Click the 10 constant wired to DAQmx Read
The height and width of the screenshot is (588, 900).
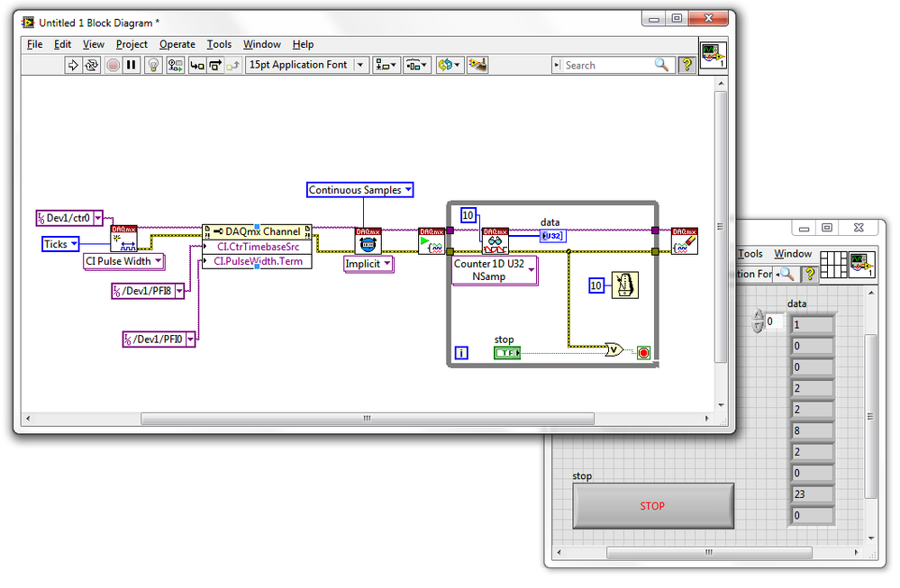(468, 216)
